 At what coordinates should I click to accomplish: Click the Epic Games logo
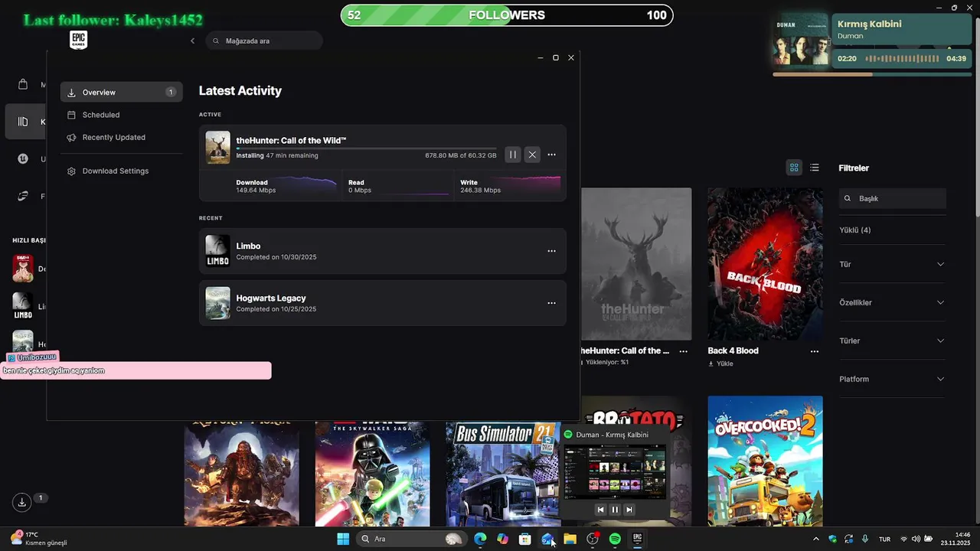coord(78,41)
